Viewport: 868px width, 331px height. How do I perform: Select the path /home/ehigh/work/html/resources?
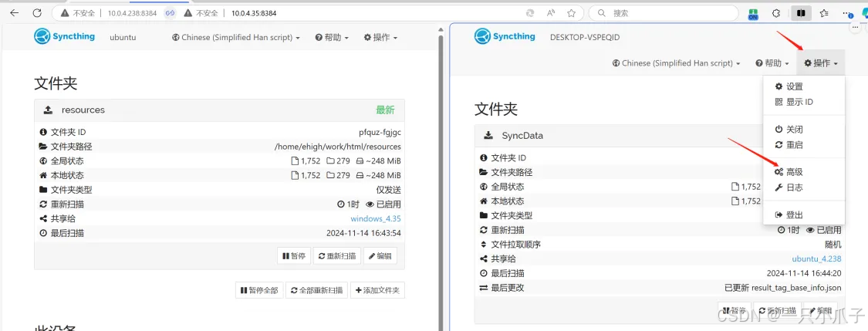click(338, 147)
